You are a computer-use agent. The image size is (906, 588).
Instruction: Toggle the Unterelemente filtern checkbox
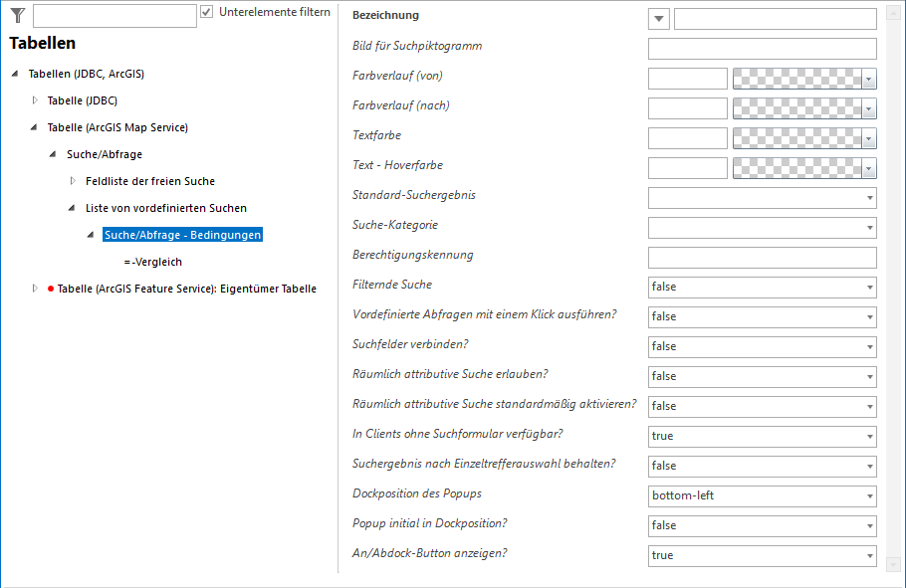207,12
